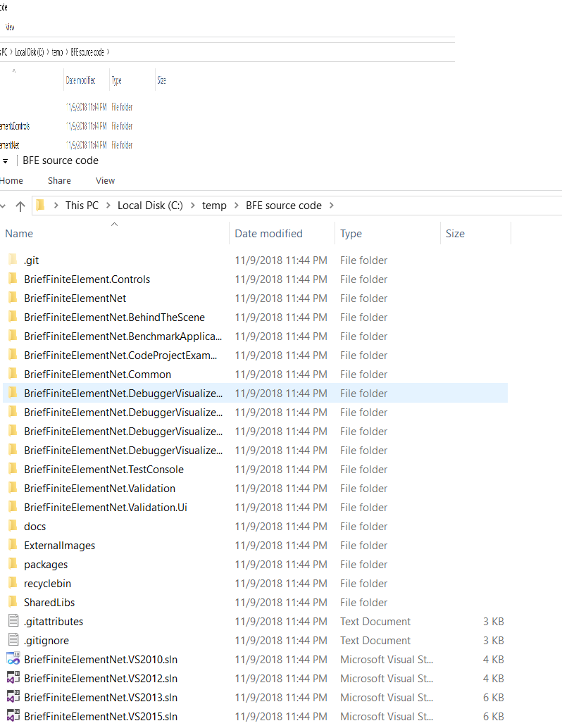Expand the chevron after temp
Image resolution: width=562 pixels, height=728 pixels.
[237, 205]
